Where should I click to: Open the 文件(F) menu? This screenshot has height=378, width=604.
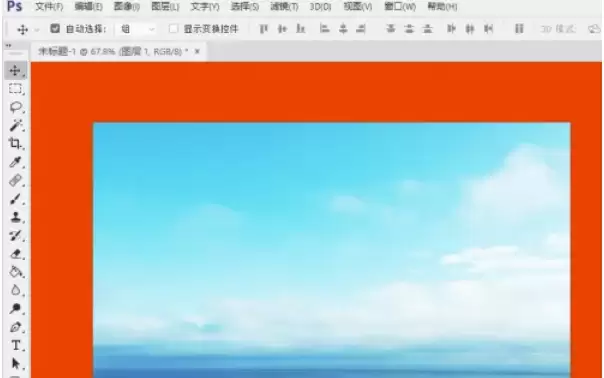pos(49,7)
